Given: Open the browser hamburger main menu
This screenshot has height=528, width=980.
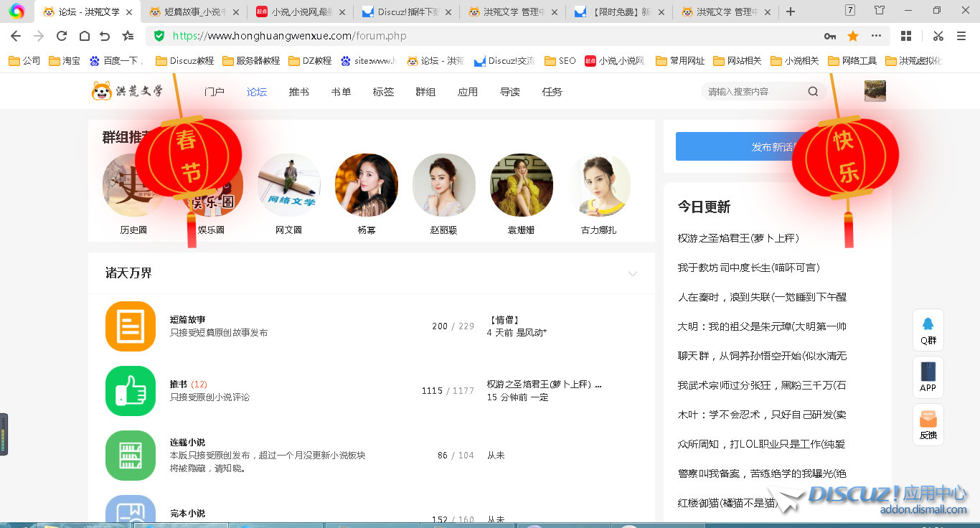Looking at the screenshot, I should pos(961,36).
